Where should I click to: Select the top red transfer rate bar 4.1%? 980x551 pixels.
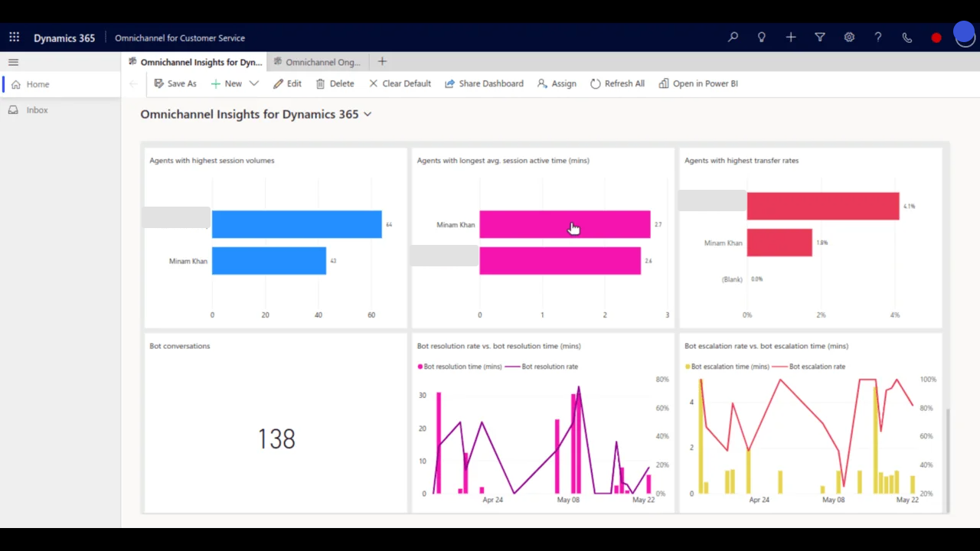click(823, 206)
